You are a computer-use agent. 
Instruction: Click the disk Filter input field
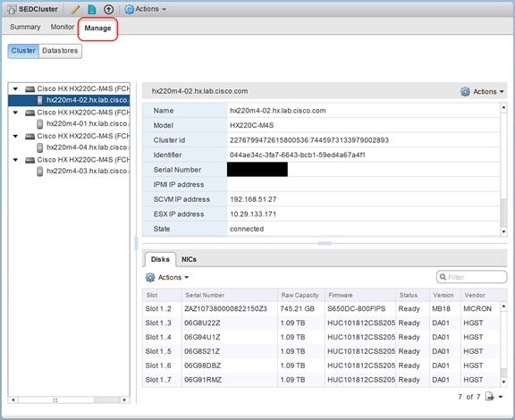472,277
